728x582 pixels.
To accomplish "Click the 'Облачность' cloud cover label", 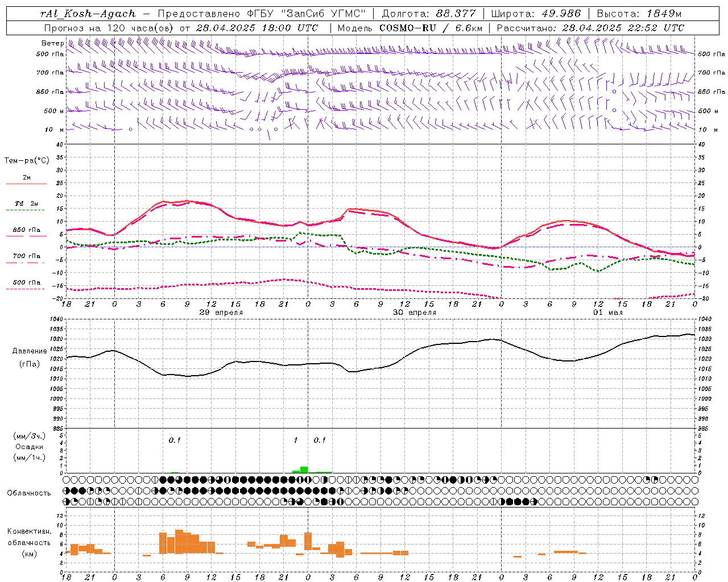I will tap(29, 493).
